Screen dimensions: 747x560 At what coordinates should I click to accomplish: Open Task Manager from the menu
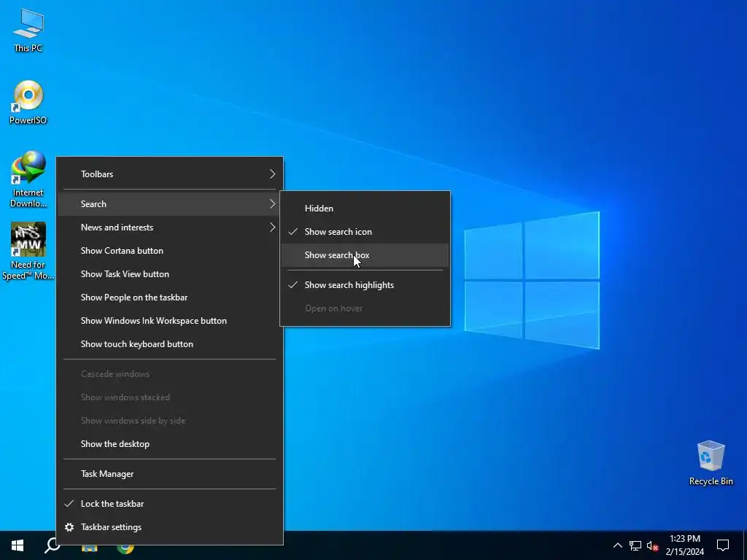pyautogui.click(x=170, y=474)
